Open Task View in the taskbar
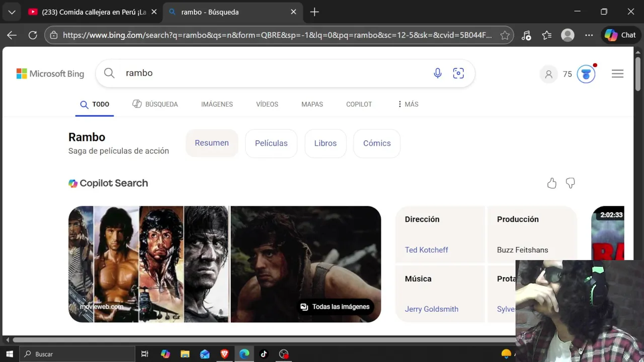 point(145,354)
